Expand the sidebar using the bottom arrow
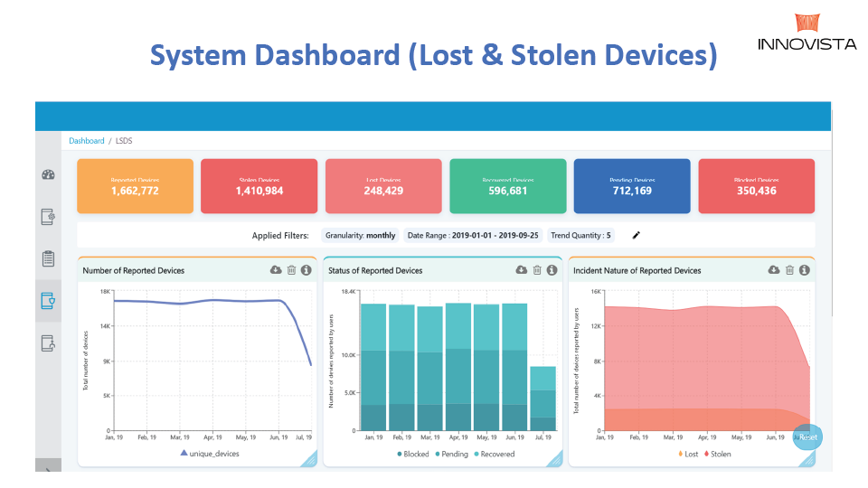Image resolution: width=868 pixels, height=488 pixels. (x=49, y=470)
